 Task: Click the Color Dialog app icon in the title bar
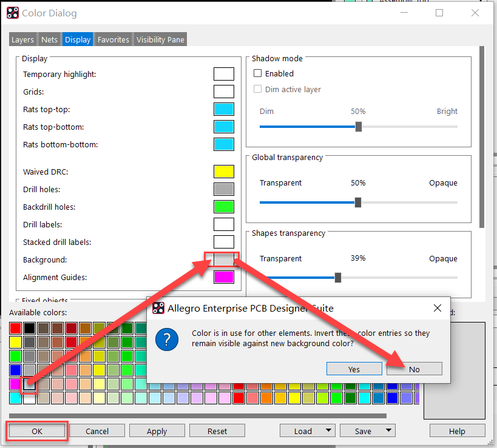[13, 13]
